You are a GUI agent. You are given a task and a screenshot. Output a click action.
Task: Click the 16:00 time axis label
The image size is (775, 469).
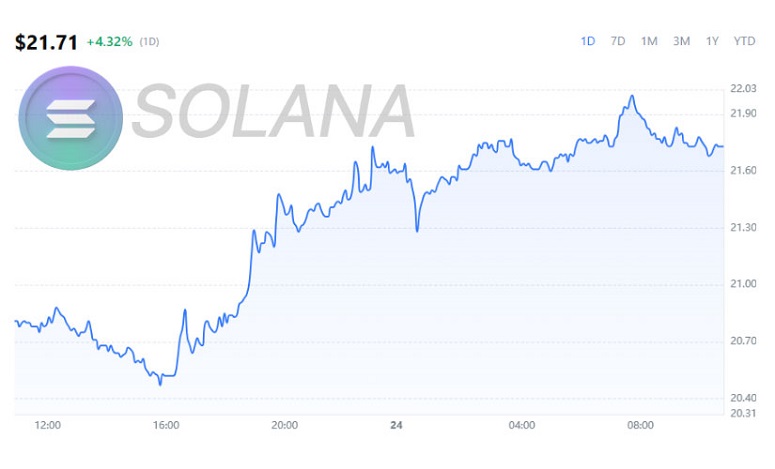(x=166, y=425)
